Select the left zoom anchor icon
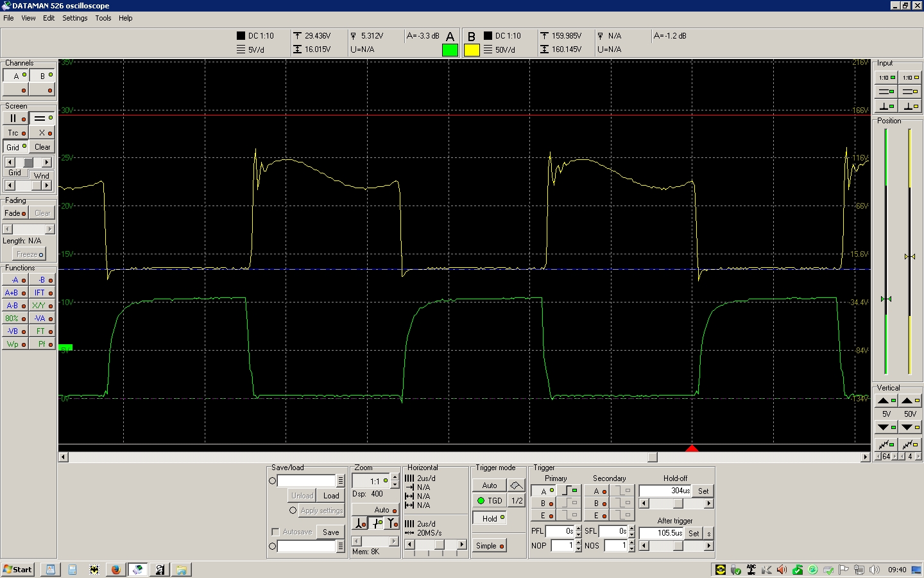 coord(360,524)
